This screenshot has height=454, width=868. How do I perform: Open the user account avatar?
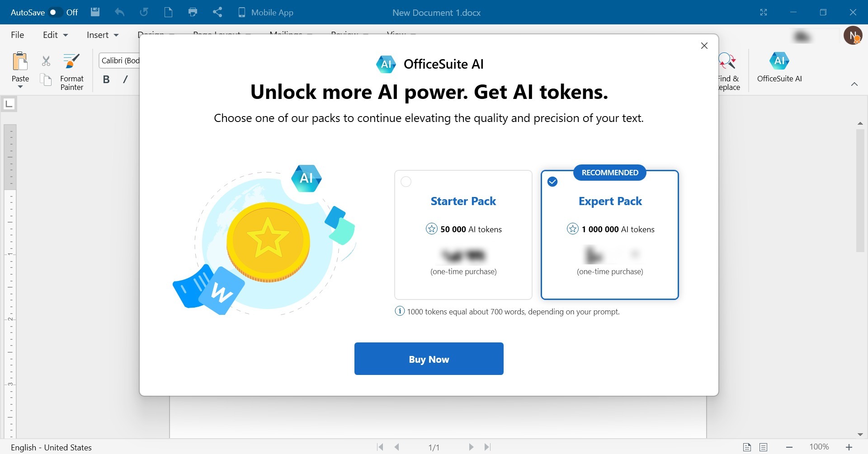click(x=853, y=35)
